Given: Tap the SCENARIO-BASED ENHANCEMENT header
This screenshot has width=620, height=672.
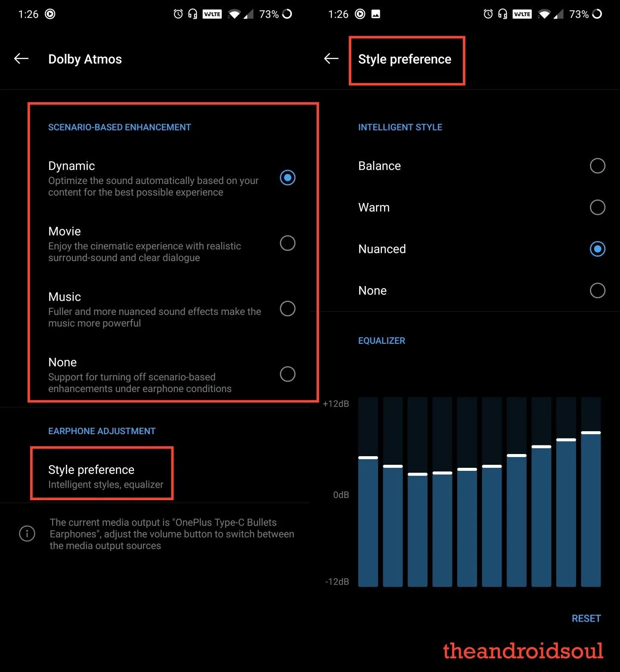Looking at the screenshot, I should pyautogui.click(x=120, y=127).
